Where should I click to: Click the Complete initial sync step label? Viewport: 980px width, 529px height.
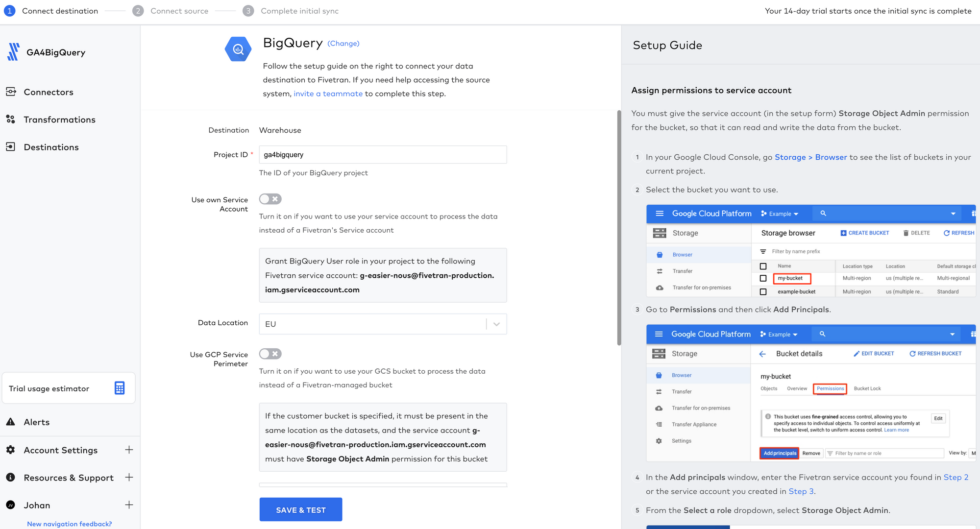point(300,11)
